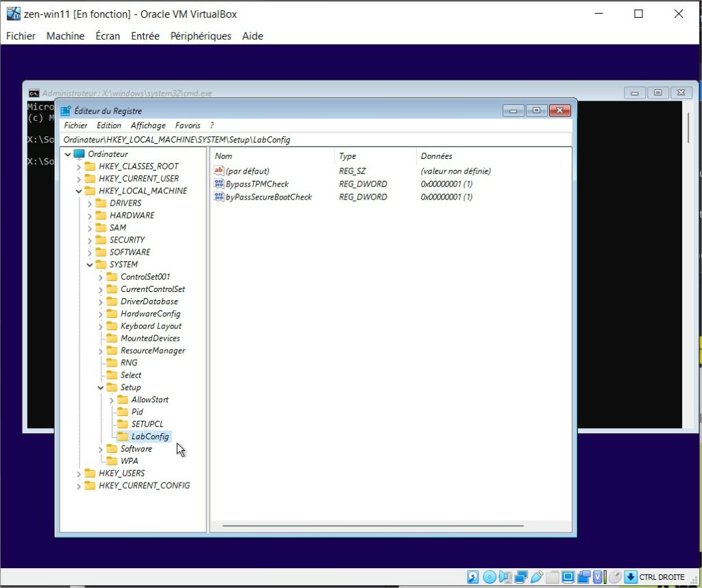Close the Registry Editor window

coord(559,110)
